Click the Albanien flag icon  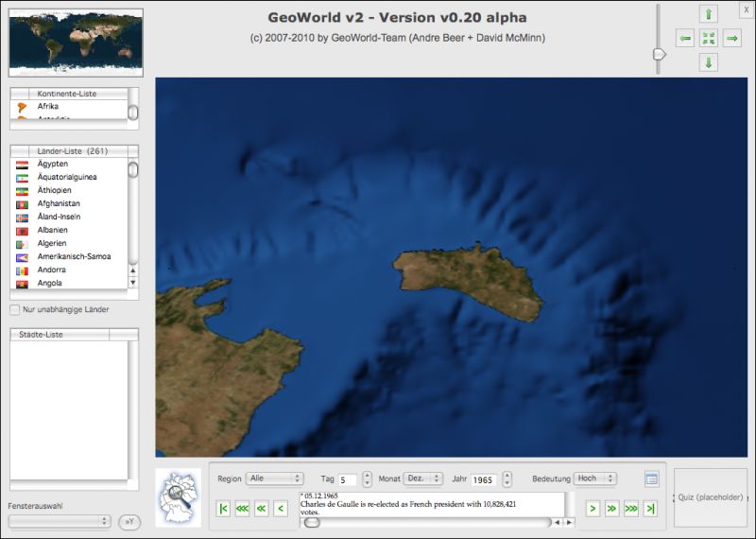[x=22, y=231]
